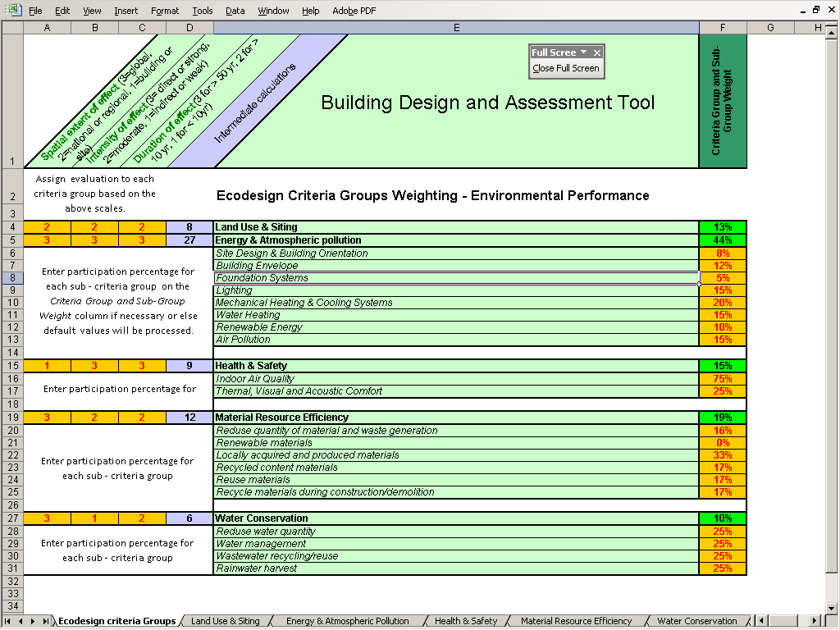Switch to the Land Use & Siting sheet tab

(x=225, y=621)
